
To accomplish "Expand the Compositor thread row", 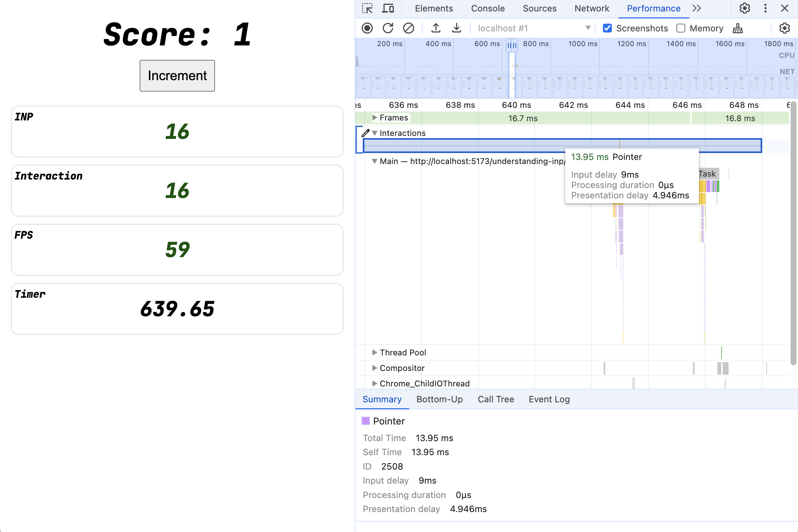I will (374, 368).
